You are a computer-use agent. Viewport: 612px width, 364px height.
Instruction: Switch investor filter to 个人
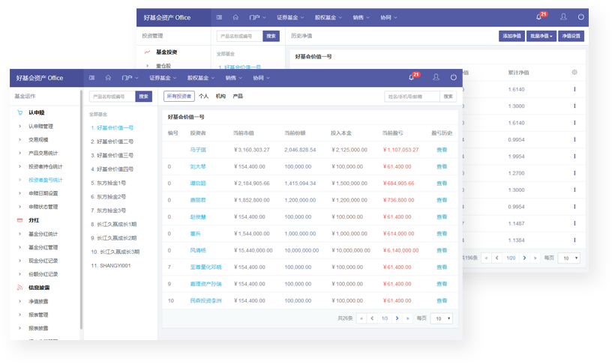(x=203, y=97)
